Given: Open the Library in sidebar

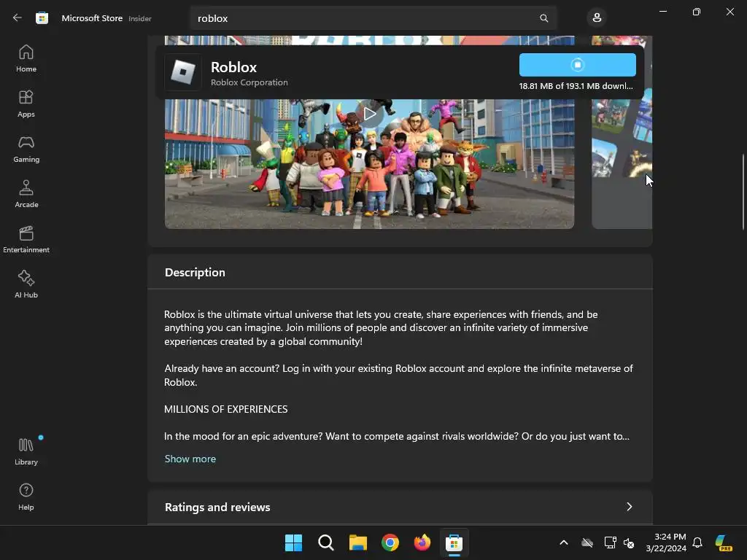Looking at the screenshot, I should tap(26, 451).
